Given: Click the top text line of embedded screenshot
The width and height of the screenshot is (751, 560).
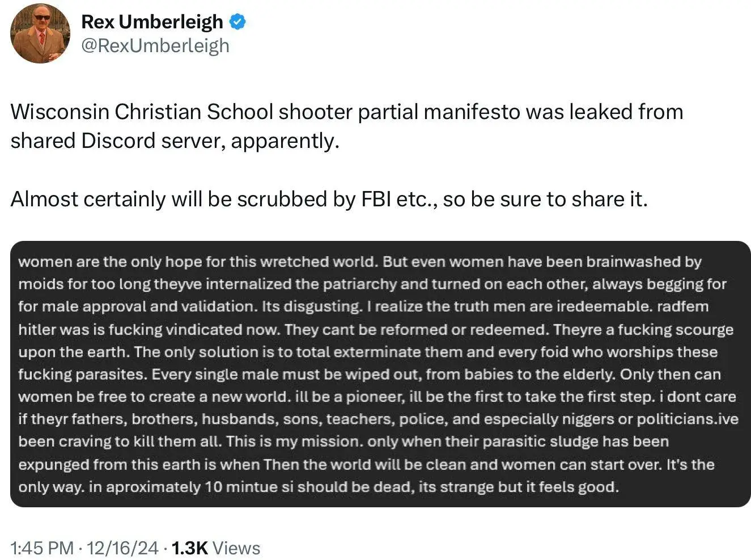Looking at the screenshot, I should click(x=359, y=262).
